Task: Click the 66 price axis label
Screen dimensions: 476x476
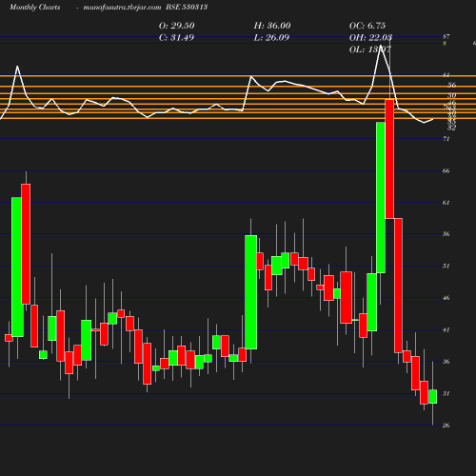Action: click(446, 170)
